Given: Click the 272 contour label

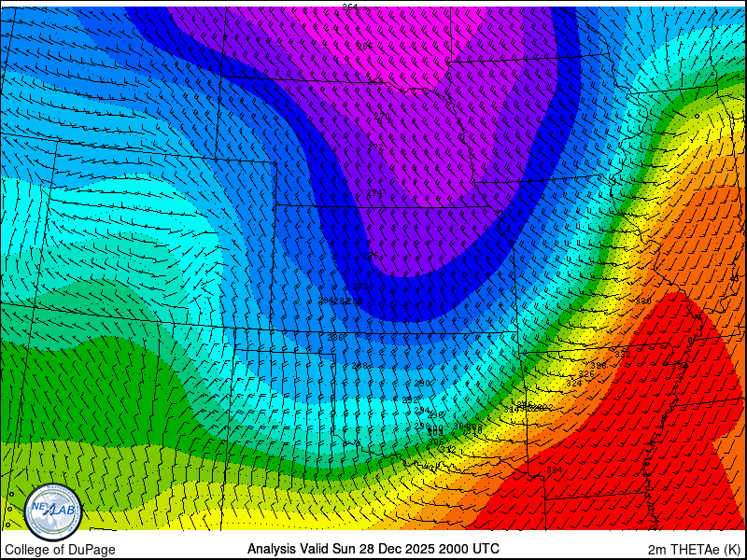Looking at the screenshot, I should [376, 147].
